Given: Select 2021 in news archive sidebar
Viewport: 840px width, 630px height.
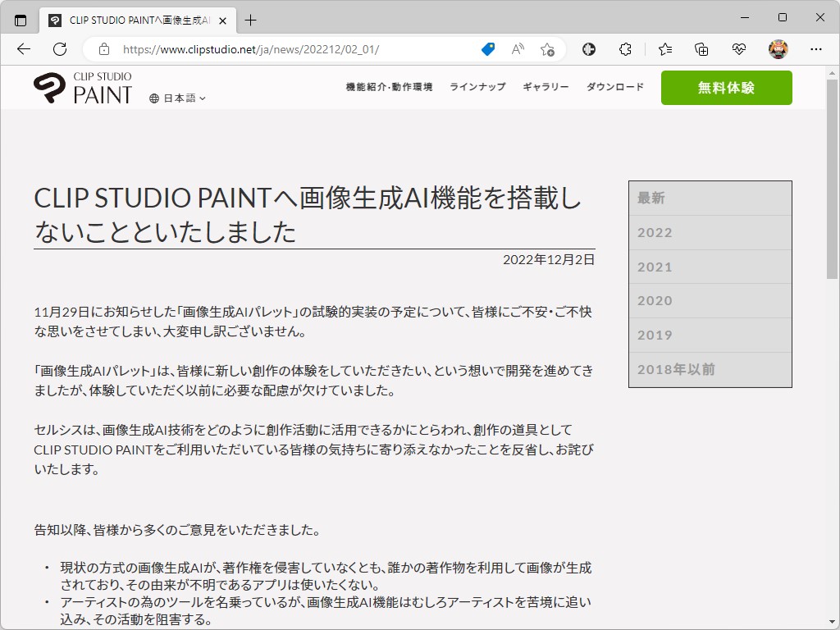Looking at the screenshot, I should 710,267.
